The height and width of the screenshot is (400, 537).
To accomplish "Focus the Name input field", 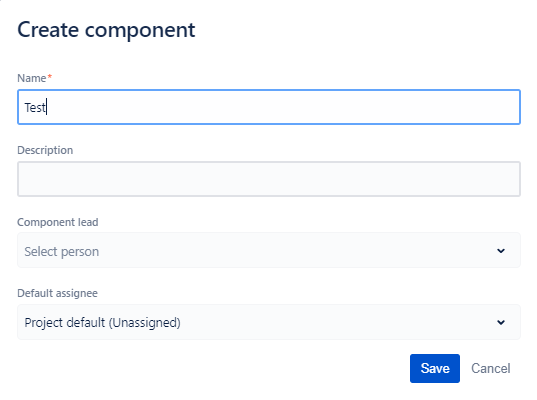I will 269,107.
